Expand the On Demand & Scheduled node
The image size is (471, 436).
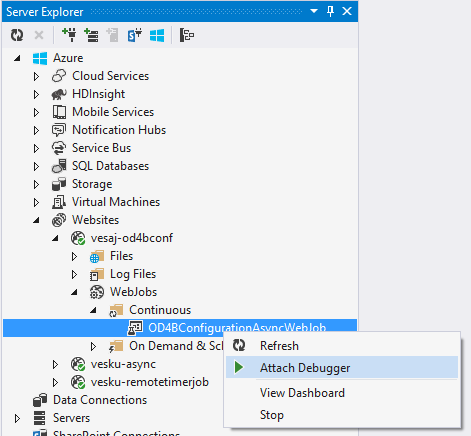click(93, 346)
